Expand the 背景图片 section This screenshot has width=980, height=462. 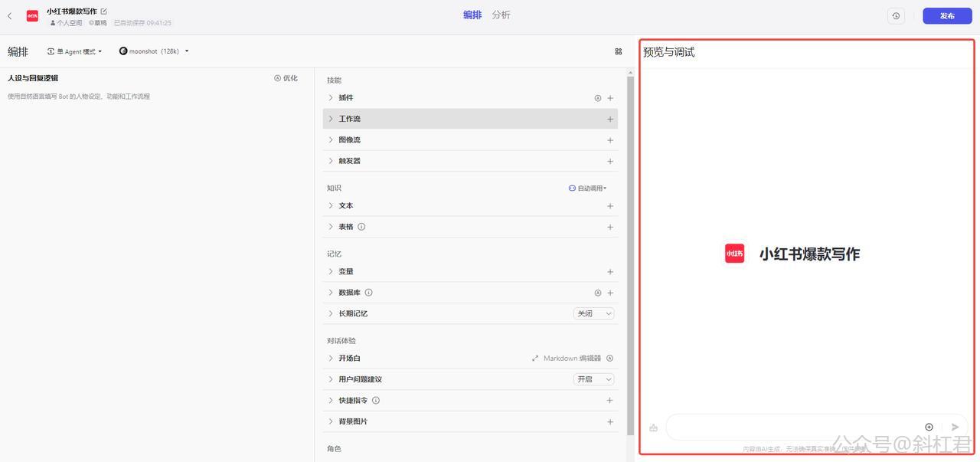click(331, 421)
